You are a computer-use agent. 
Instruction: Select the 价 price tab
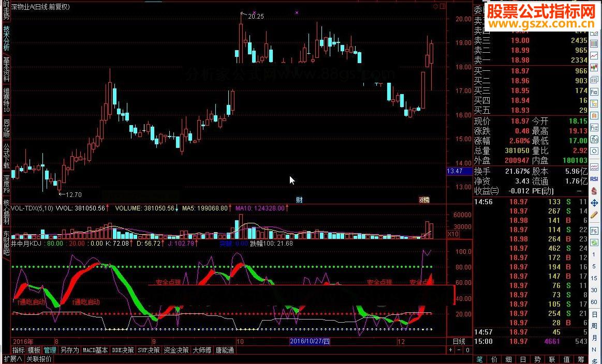click(x=494, y=359)
